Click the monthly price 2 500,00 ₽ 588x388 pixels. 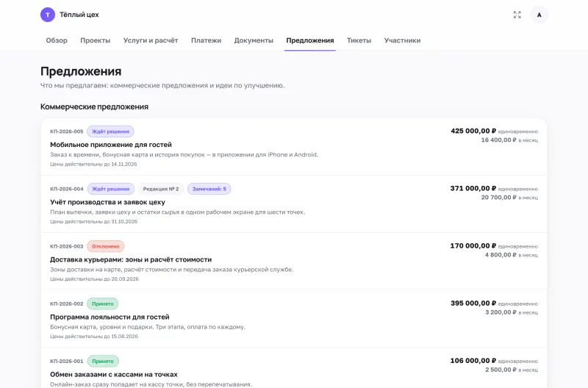pos(501,369)
